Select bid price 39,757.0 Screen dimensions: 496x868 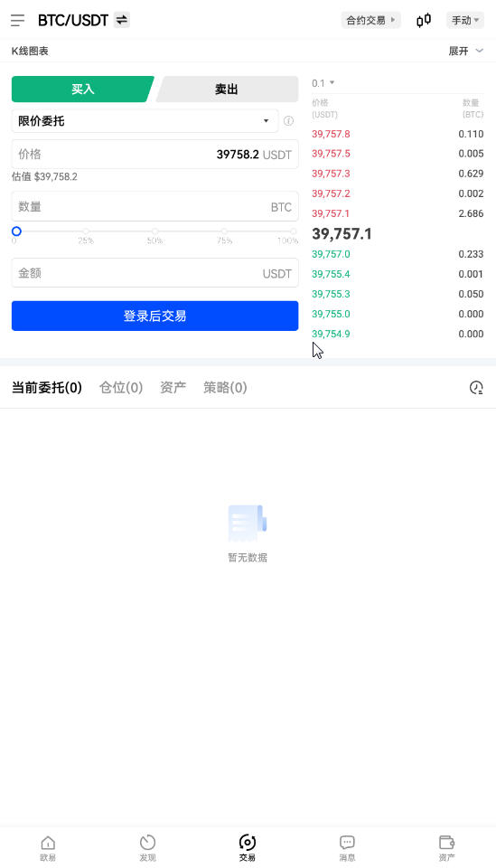click(x=331, y=254)
